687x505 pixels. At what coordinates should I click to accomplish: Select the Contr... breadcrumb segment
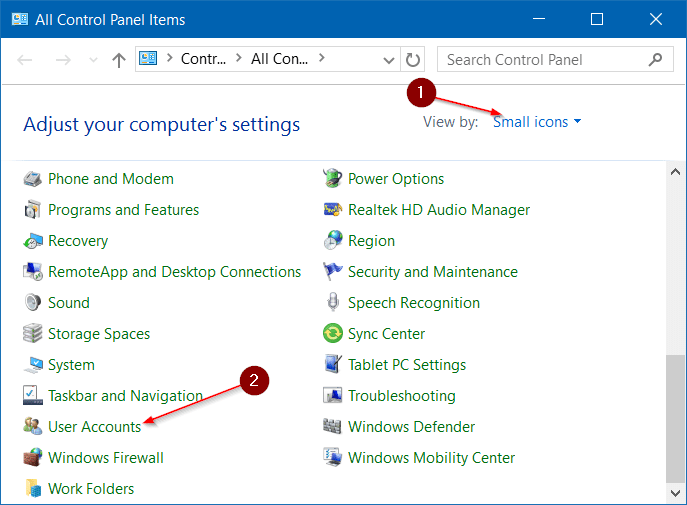click(203, 58)
